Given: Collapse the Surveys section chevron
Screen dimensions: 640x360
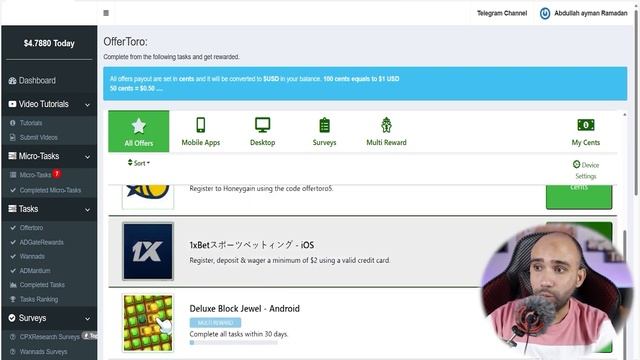Looking at the screenshot, I should pyautogui.click(x=87, y=319).
